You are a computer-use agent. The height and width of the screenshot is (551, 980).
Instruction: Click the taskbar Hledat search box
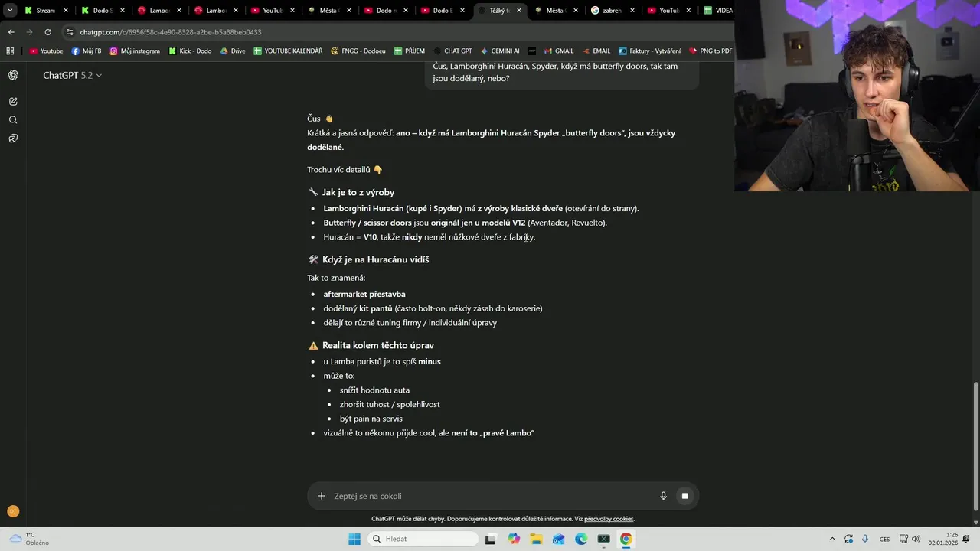tap(423, 539)
